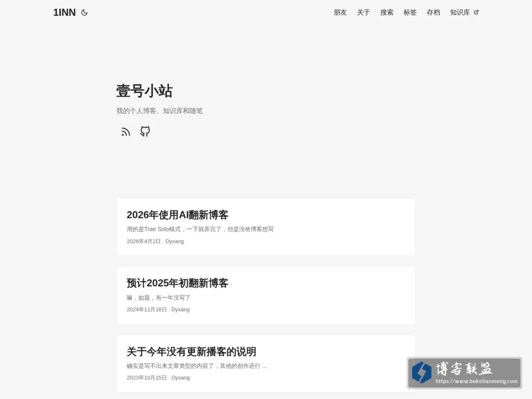The image size is (532, 399).
Task: Open the GitHub profile icon
Action: [x=145, y=131]
